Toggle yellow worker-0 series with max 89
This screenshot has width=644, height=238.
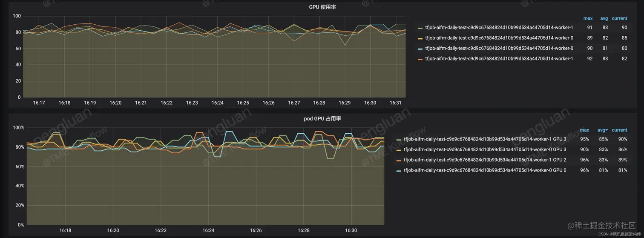499,38
